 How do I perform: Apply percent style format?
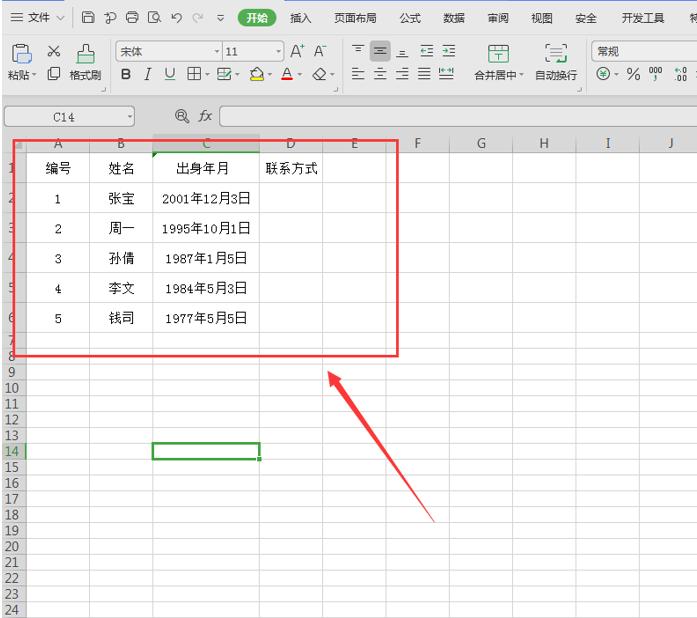(633, 74)
